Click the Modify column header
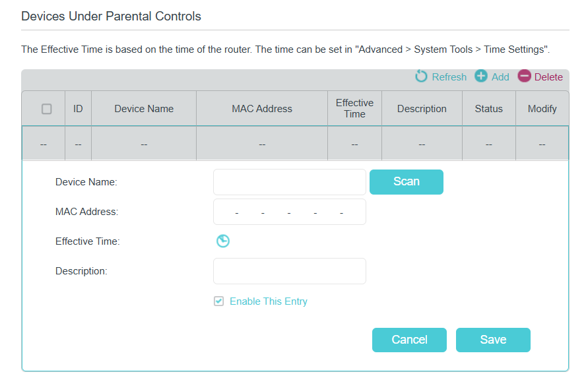Screen dimensions: 588x374 click(542, 109)
